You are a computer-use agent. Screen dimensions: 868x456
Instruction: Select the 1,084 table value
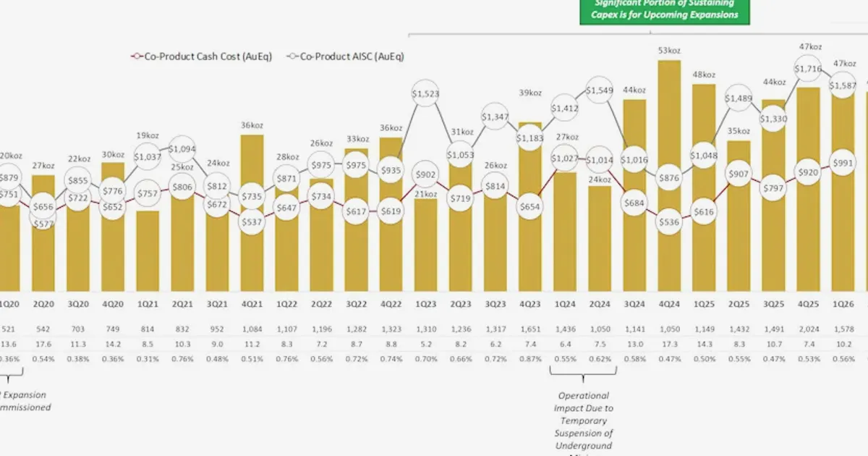click(x=252, y=328)
